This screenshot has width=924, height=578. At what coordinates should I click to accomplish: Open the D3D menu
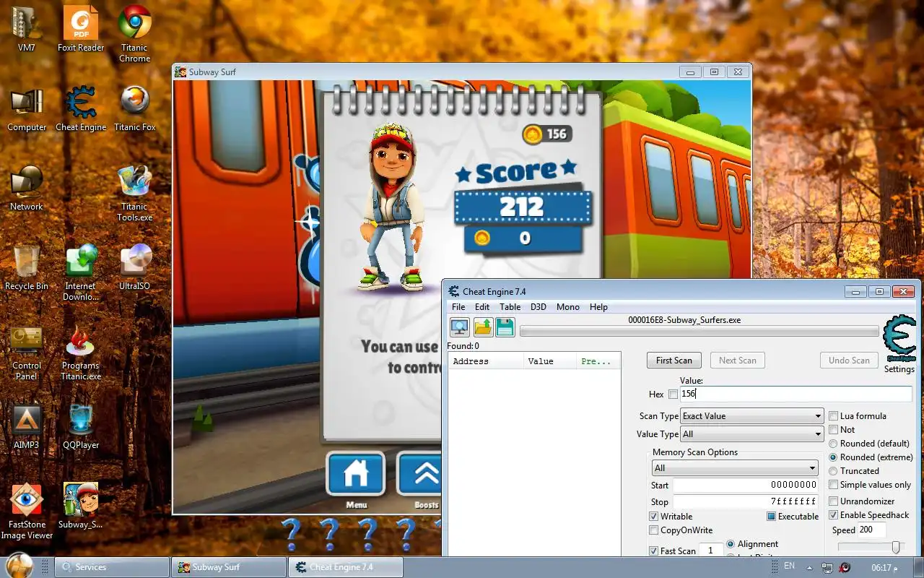(x=539, y=307)
